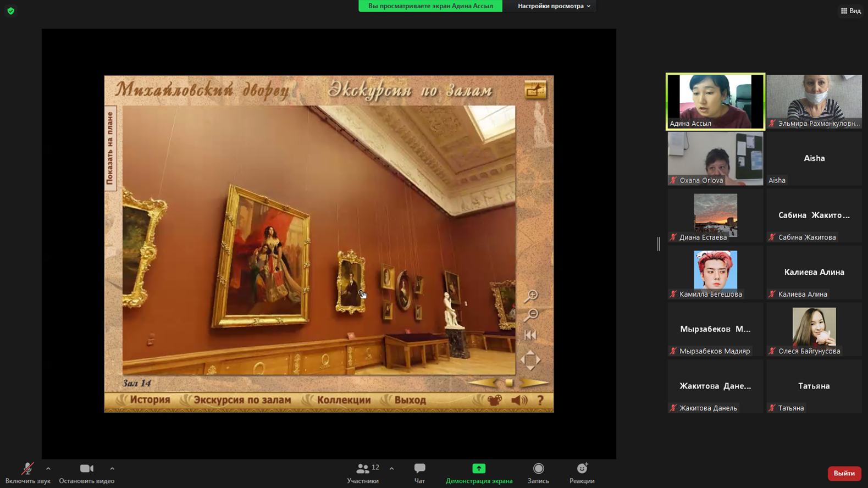Expand the participants options chevron
868x488 pixels.
[391, 469]
